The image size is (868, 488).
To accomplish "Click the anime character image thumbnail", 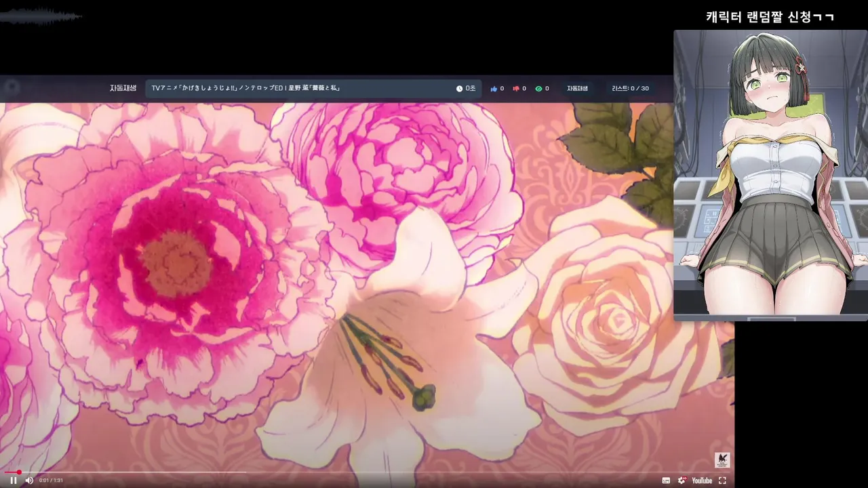I will click(x=770, y=175).
